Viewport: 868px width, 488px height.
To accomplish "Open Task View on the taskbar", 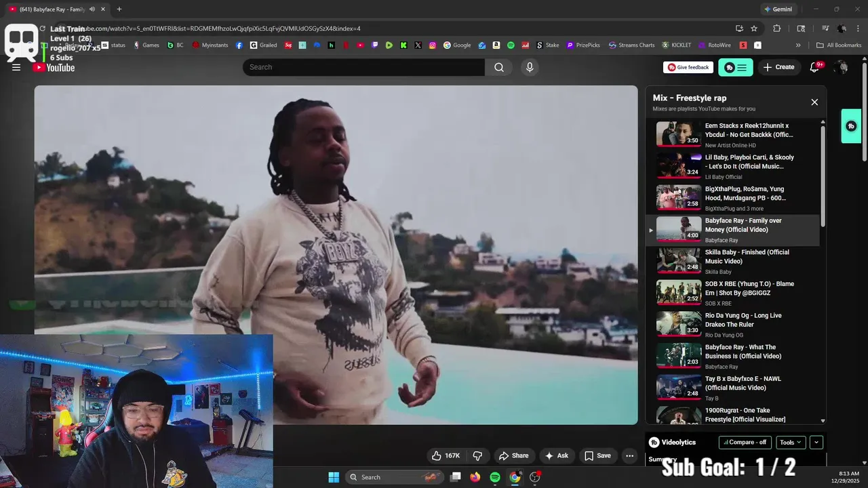I will (456, 477).
